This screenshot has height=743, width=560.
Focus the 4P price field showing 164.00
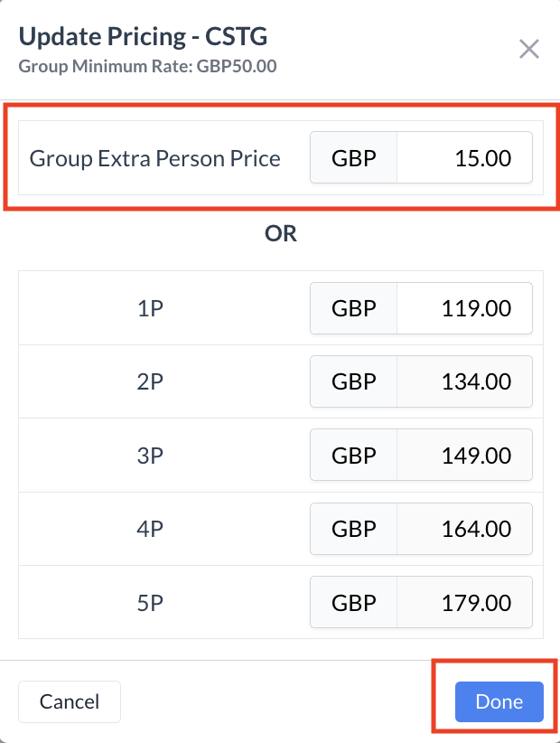[x=464, y=529]
